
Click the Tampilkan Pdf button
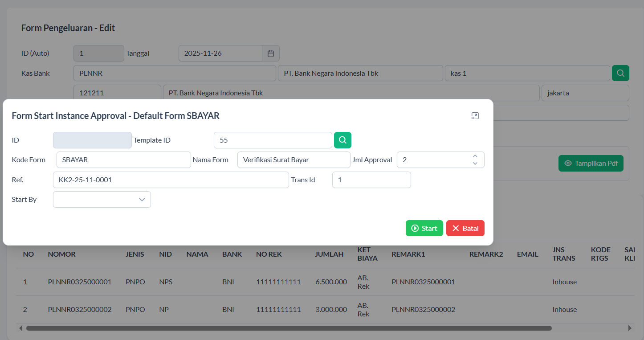click(x=591, y=164)
